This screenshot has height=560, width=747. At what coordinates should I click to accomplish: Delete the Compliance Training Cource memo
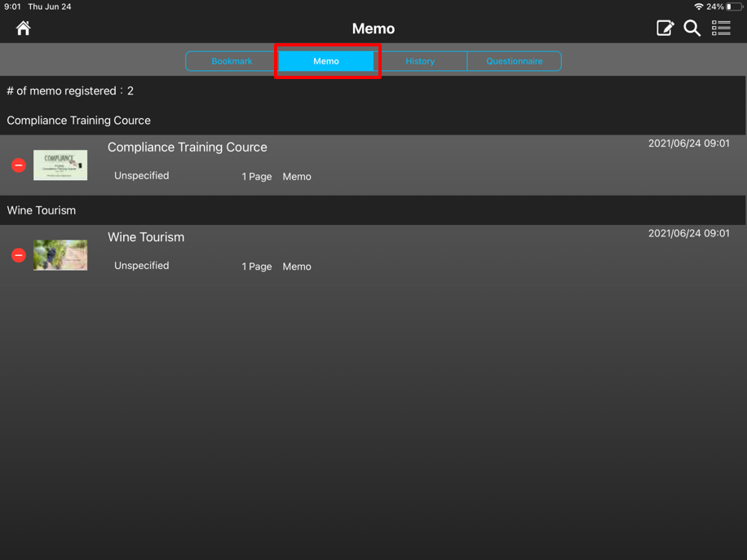[x=19, y=165]
